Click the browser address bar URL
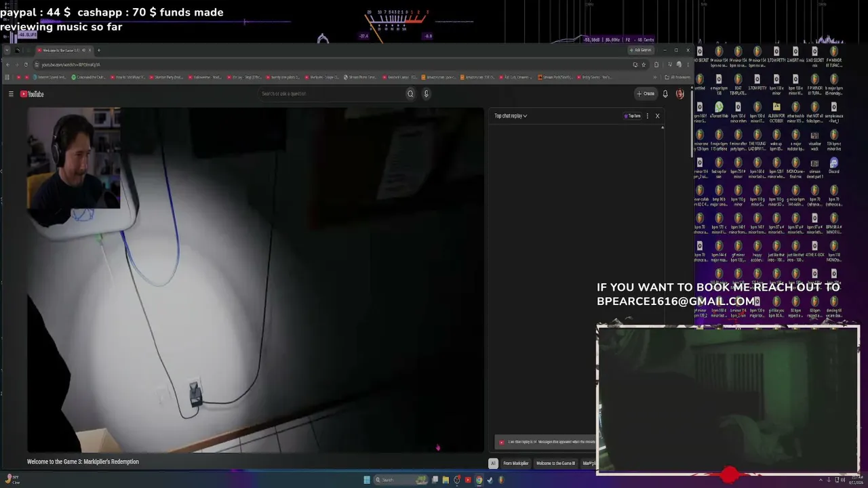The image size is (868, 488). (71, 64)
